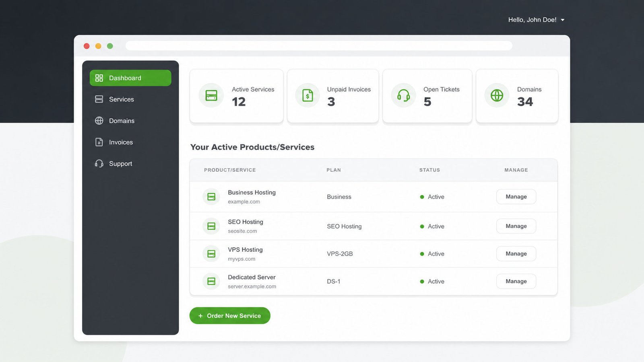Click the SEO Hosting plan cell
Screen dimensions: 644x362
pyautogui.click(x=344, y=226)
